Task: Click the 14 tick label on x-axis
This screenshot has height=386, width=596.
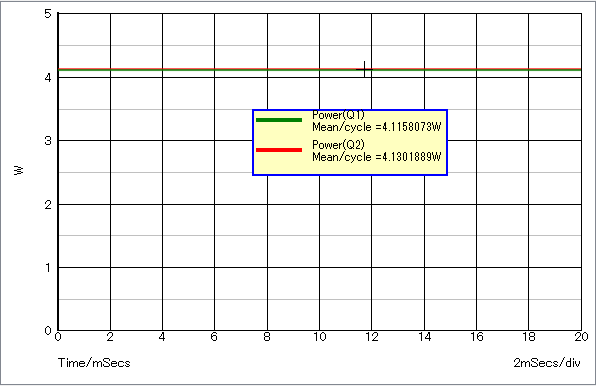Action: pos(425,337)
